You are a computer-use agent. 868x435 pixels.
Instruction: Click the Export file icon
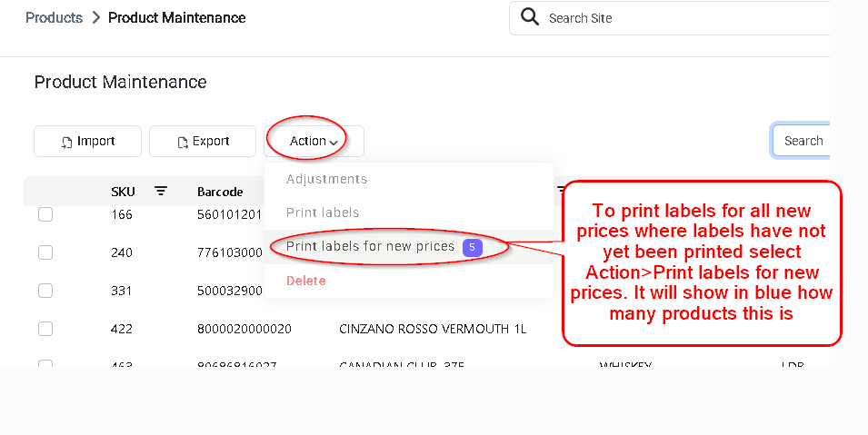(183, 143)
